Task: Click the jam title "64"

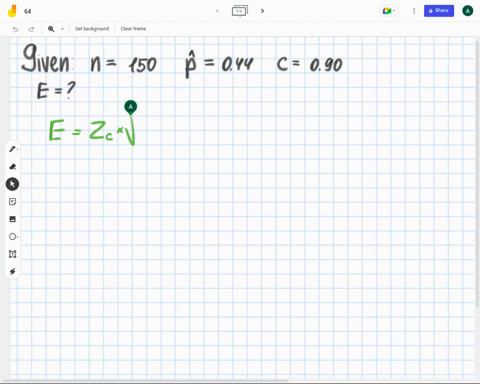Action: (x=28, y=11)
